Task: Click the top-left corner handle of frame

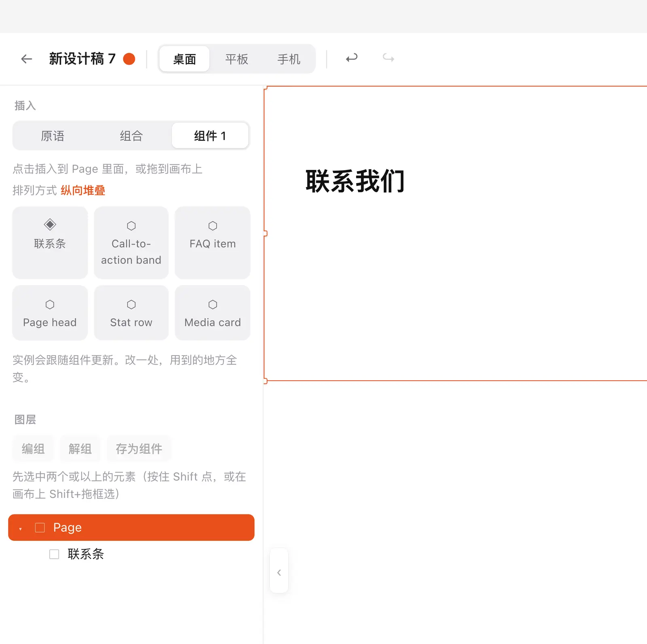Action: pyautogui.click(x=265, y=87)
